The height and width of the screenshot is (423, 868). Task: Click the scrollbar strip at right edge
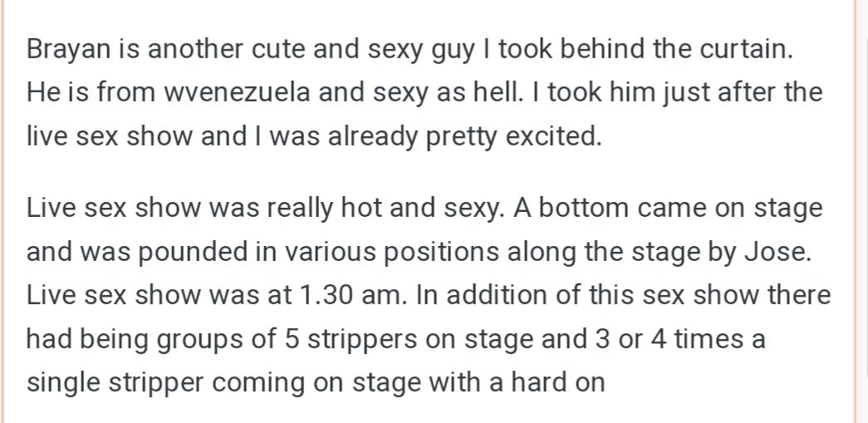(x=863, y=211)
